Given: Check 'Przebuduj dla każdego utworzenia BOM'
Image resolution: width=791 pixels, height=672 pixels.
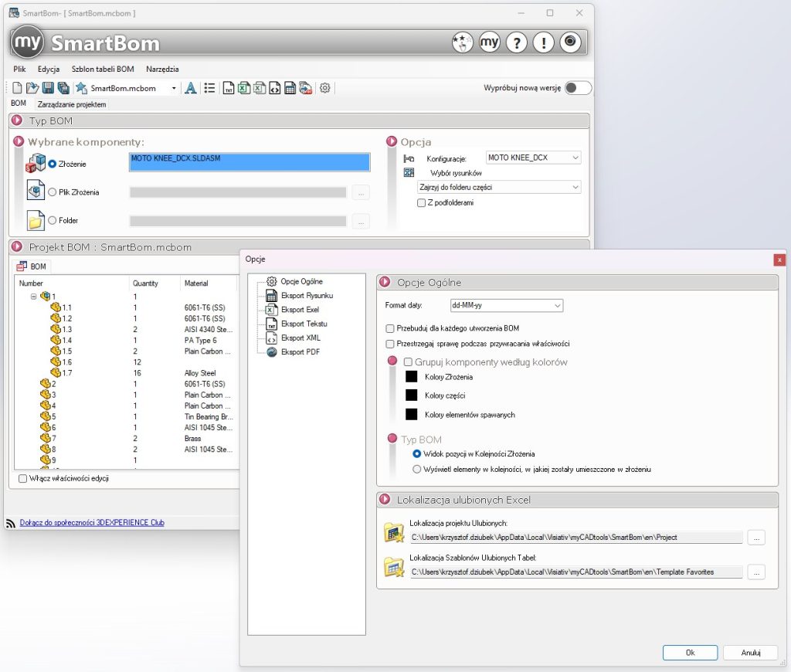Looking at the screenshot, I should [390, 328].
